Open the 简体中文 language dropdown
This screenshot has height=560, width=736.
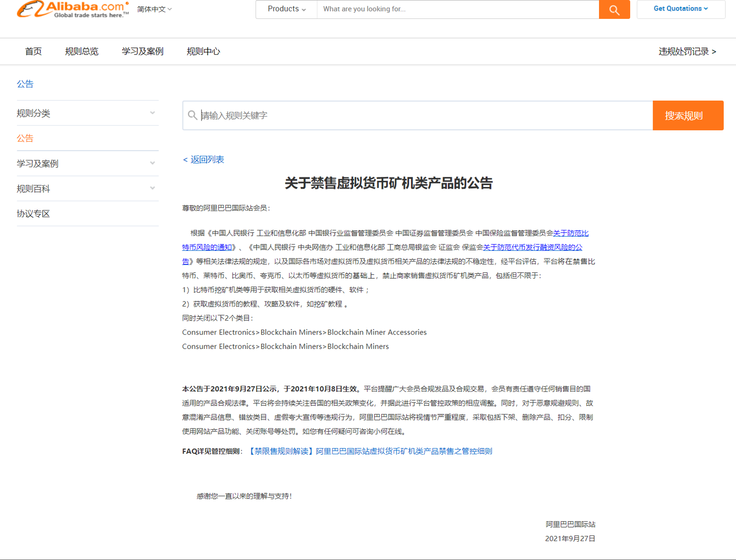[x=154, y=9]
